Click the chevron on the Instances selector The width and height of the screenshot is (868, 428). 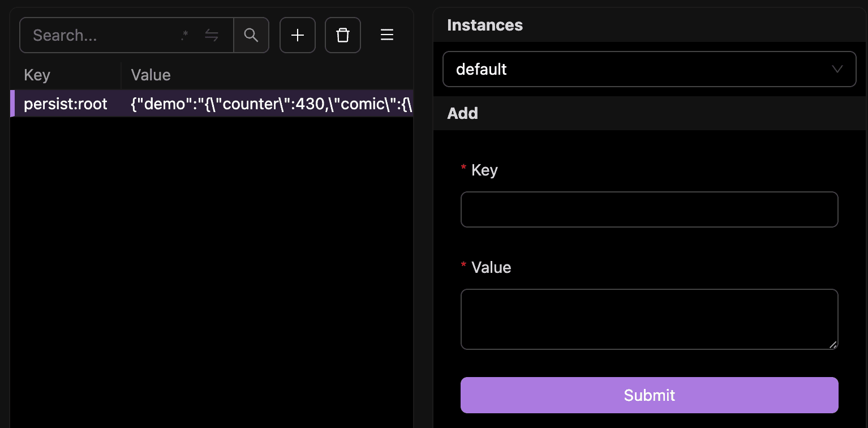coord(837,69)
